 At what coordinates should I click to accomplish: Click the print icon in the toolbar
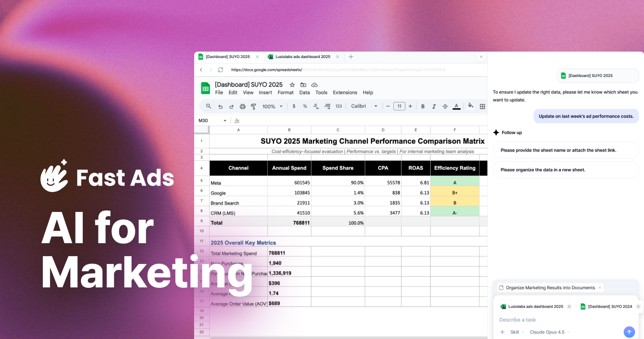pos(242,106)
